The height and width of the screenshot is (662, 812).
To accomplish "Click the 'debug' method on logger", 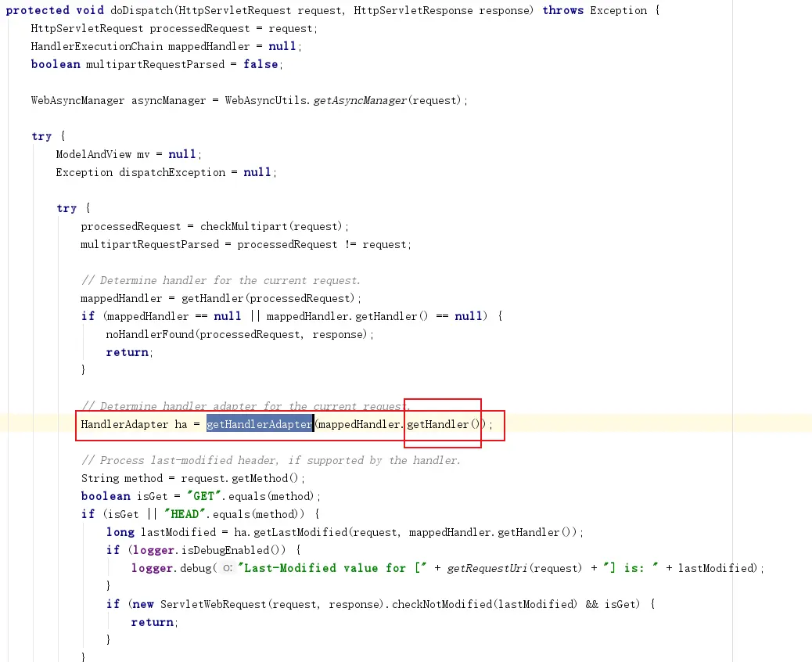I will 196,568.
